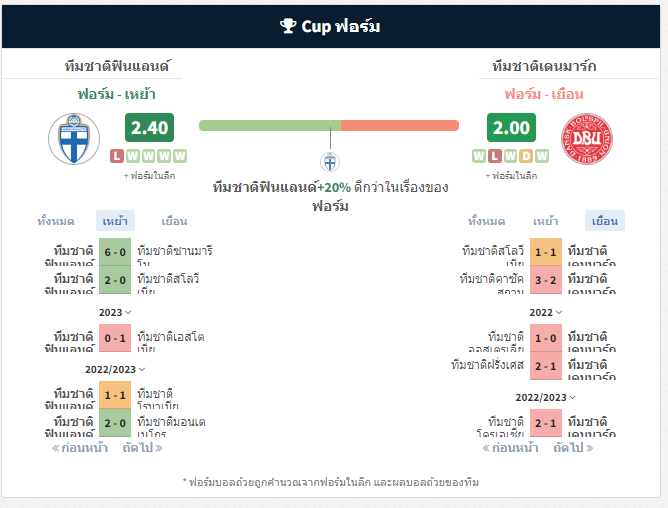668x508 pixels.
Task: Click the red L badge in Denmark form
Action: (495, 156)
